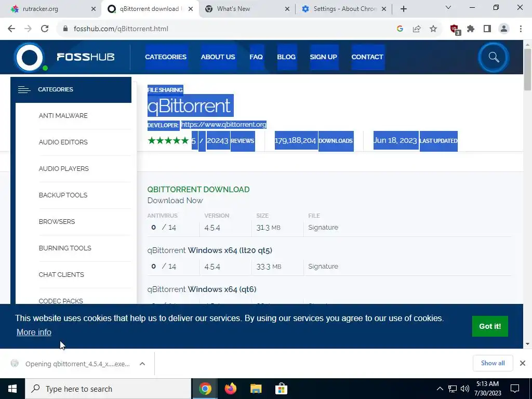Open File Explorer from the taskbar

(256, 389)
